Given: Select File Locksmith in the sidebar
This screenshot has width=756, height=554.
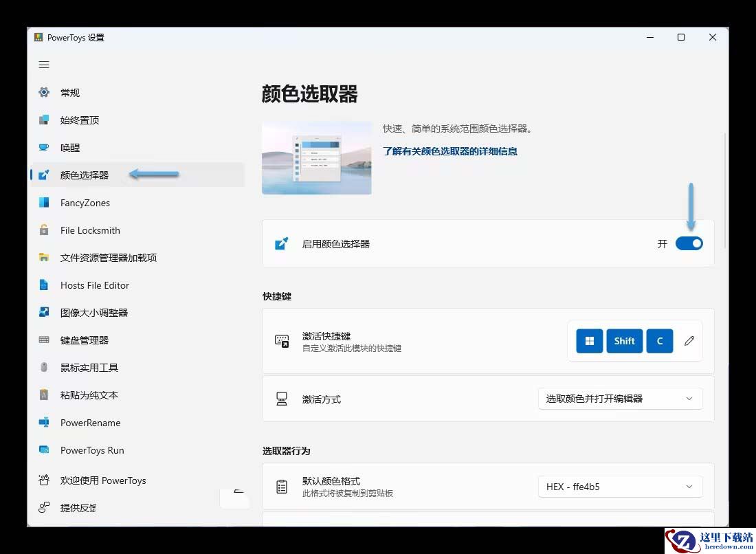Looking at the screenshot, I should [137, 230].
